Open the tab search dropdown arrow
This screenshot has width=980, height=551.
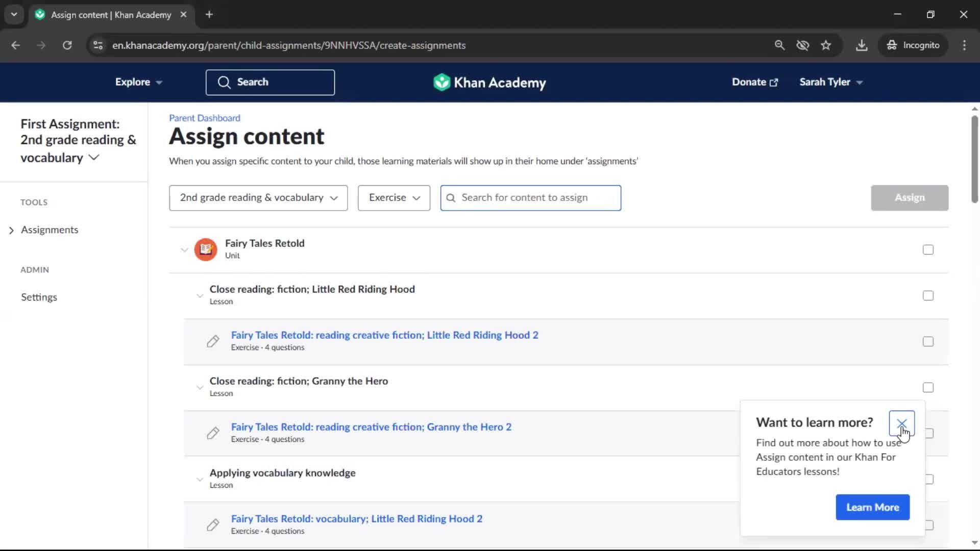pos(14,15)
